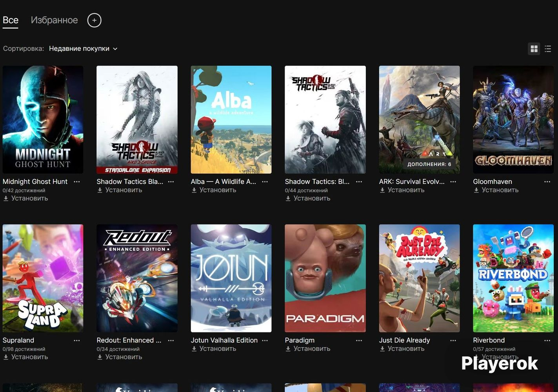Open the Недавние покупки sort dropdown
Screen dimensions: 558x392
click(83, 49)
